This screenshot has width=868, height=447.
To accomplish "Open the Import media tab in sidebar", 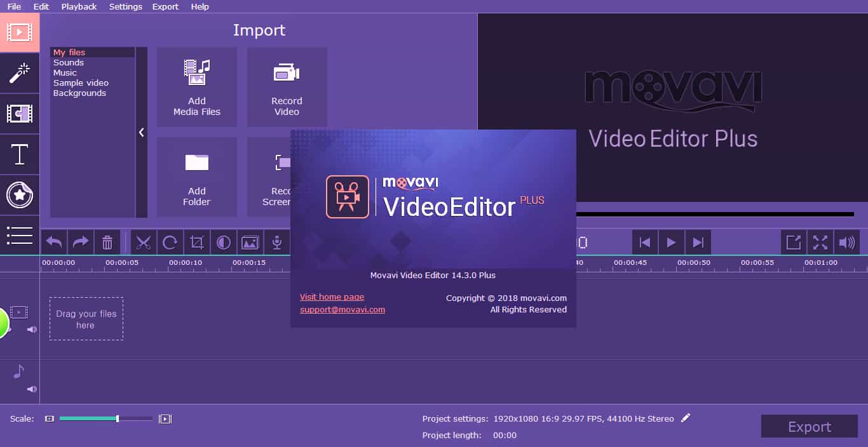I will tap(20, 32).
